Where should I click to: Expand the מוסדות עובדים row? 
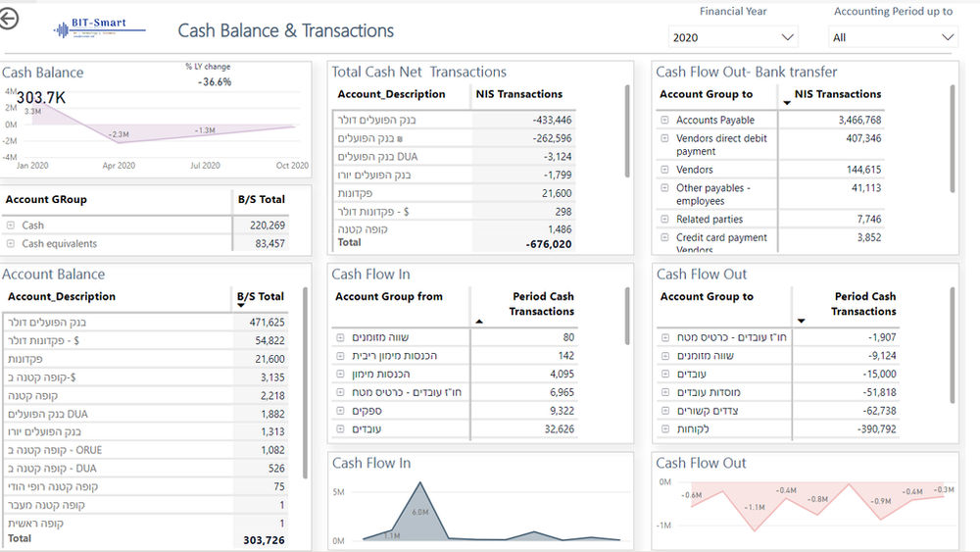[665, 392]
